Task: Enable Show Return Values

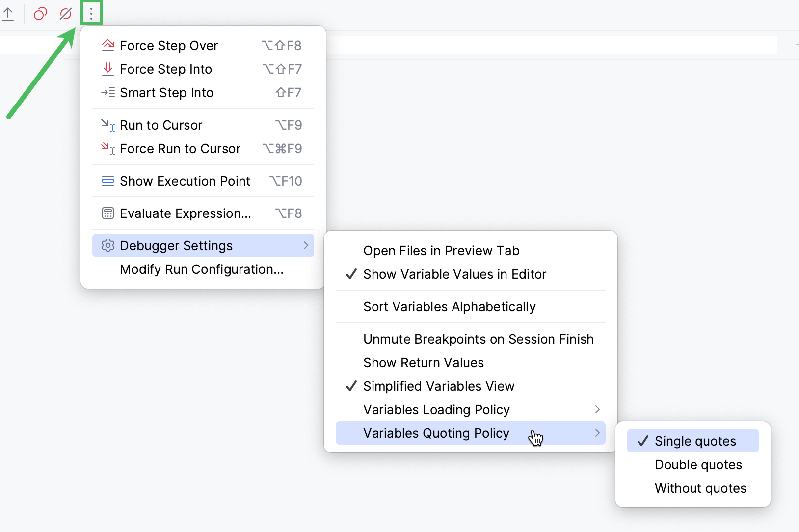Action: point(423,362)
